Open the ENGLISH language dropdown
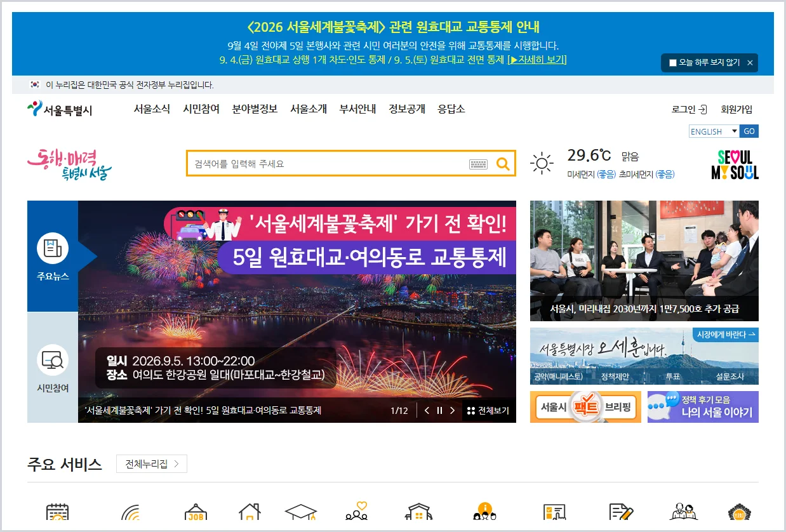 point(714,131)
